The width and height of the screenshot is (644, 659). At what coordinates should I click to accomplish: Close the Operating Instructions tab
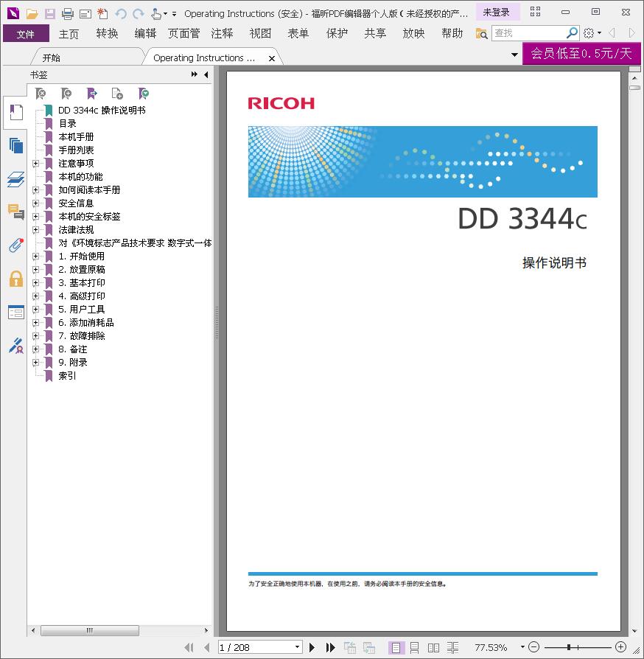coord(271,58)
